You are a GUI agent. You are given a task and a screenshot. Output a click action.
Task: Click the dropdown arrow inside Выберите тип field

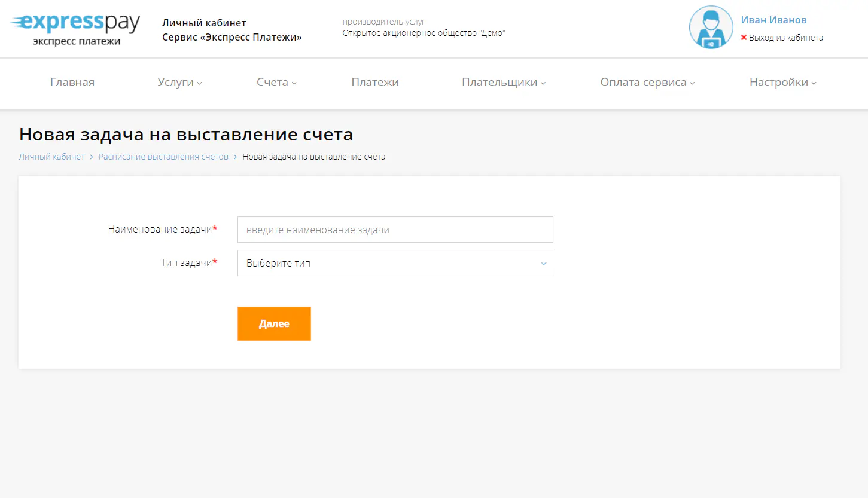[x=543, y=263]
